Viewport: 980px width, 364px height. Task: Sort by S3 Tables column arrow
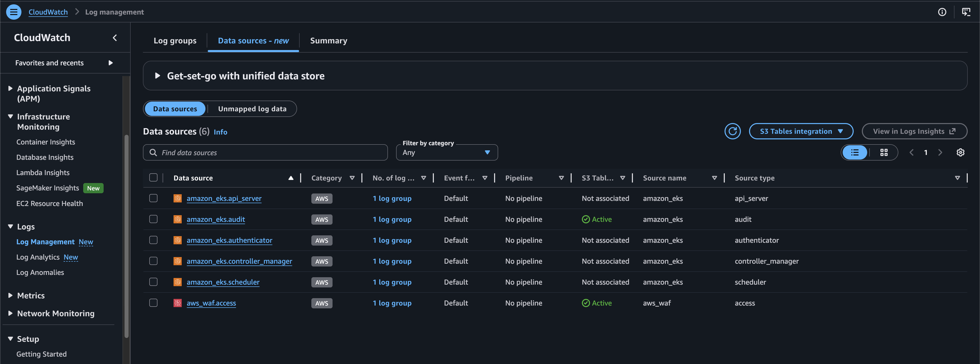coord(622,178)
